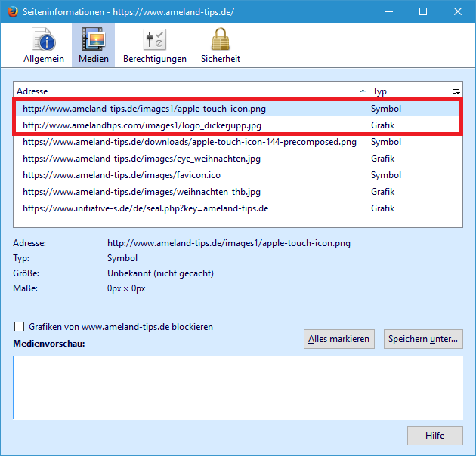Click the Speichern unter... button
The height and width of the screenshot is (456, 476).
(423, 339)
